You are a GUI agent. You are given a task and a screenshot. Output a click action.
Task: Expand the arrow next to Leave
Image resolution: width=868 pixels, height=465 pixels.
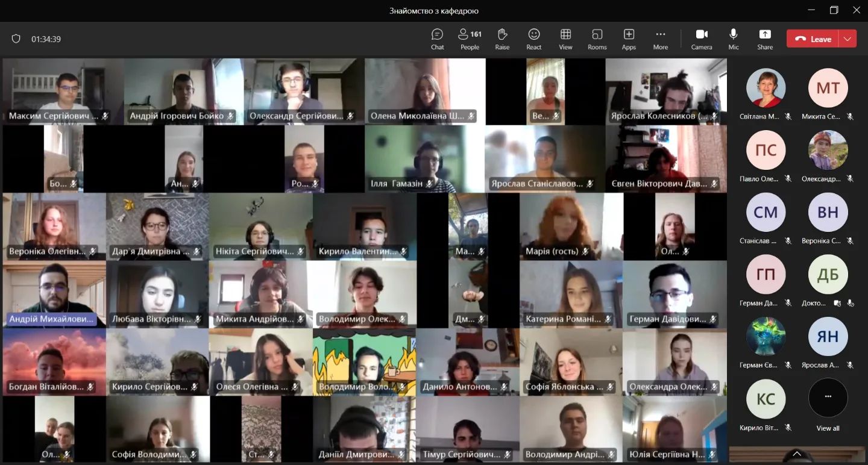tap(848, 39)
